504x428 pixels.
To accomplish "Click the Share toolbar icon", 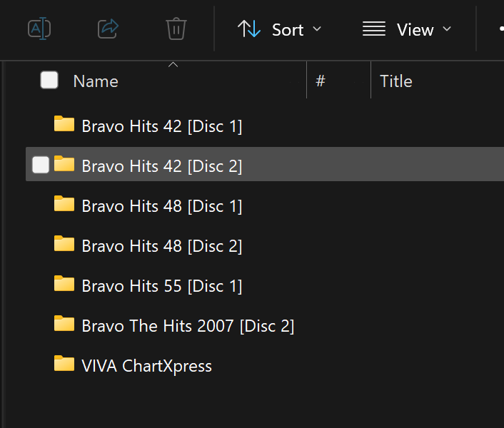I will point(108,29).
